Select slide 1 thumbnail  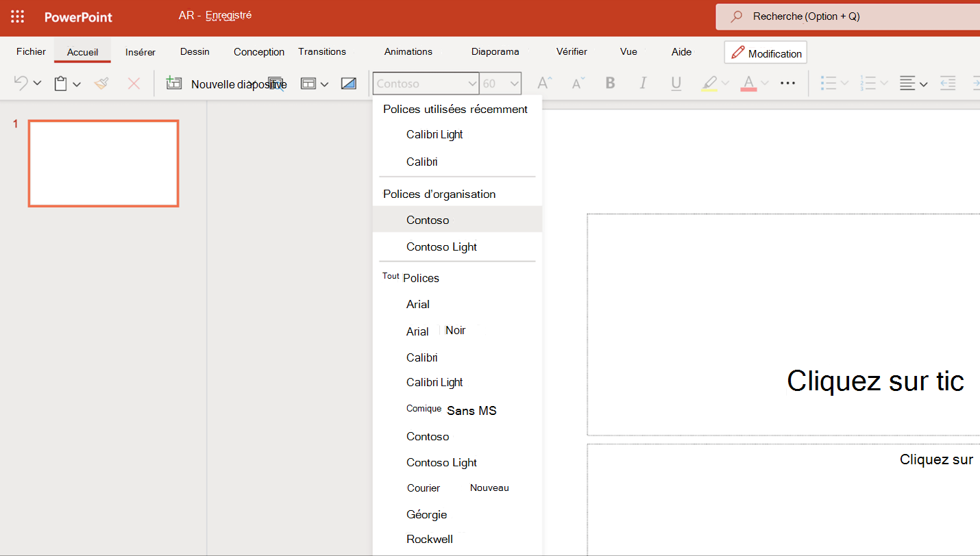103,164
